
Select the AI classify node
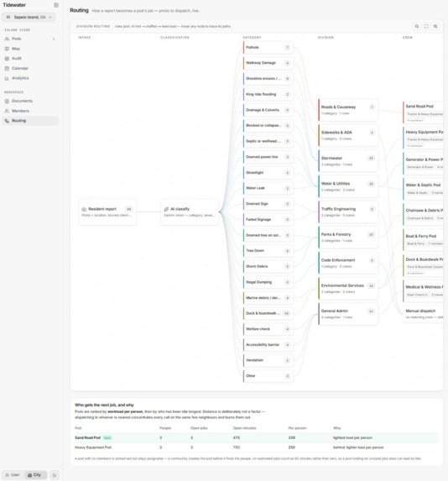coord(190,212)
